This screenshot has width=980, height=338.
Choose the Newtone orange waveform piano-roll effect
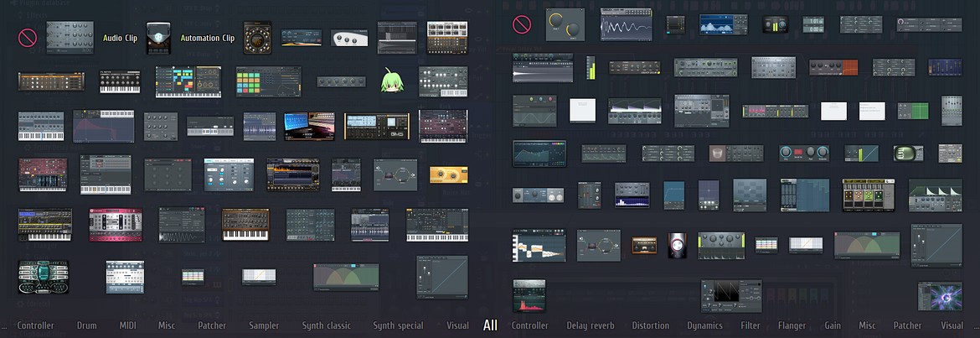[539, 246]
